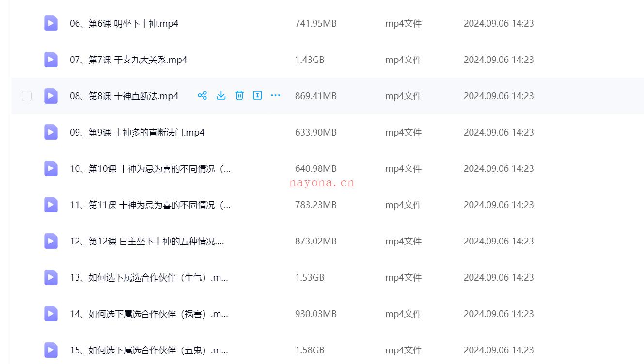Click mp4文件 type in the 12、第12课 row
This screenshot has height=364, width=644.
point(404,241)
